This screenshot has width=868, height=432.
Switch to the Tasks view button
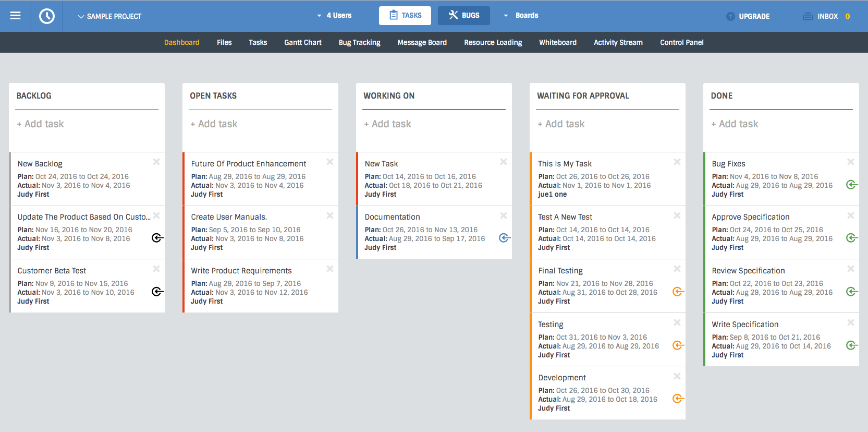pyautogui.click(x=405, y=16)
